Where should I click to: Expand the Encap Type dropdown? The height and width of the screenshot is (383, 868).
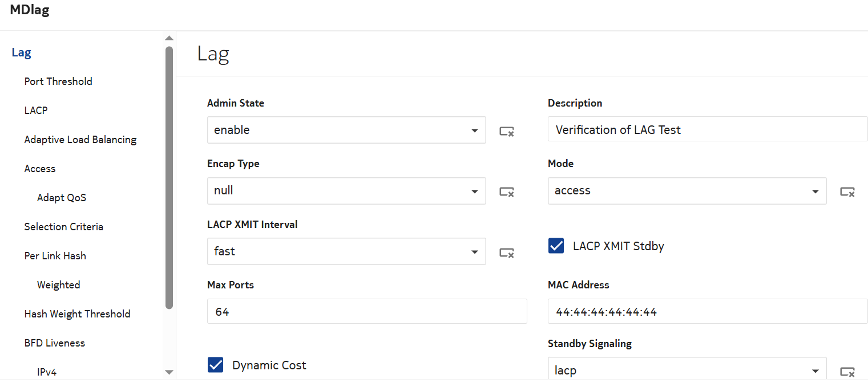coord(346,191)
